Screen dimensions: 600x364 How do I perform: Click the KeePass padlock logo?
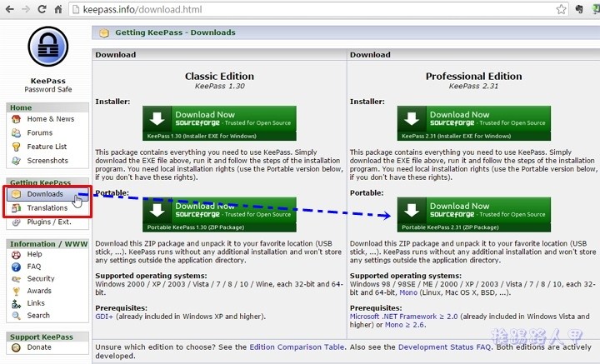[48, 47]
